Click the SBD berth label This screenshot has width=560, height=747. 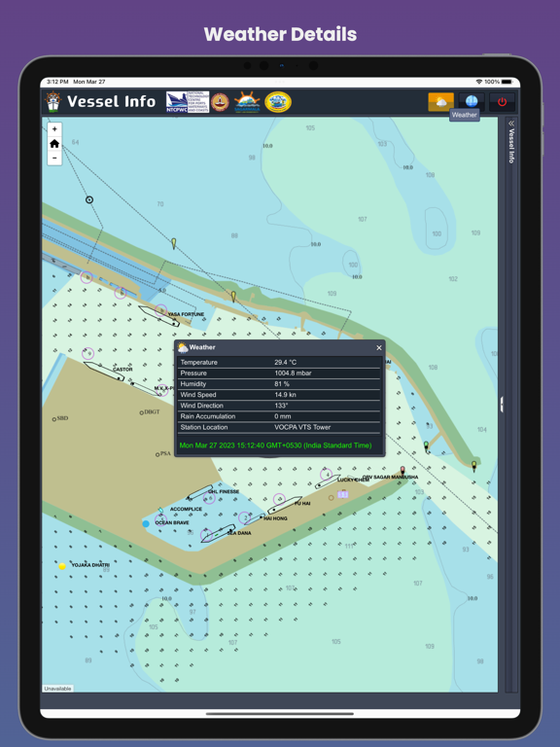62,418
